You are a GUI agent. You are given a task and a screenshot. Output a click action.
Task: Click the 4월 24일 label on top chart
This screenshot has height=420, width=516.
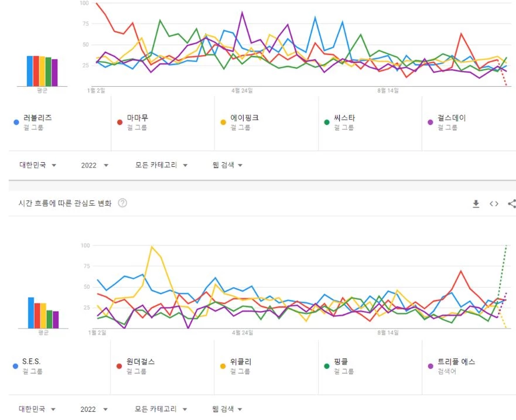(x=242, y=91)
